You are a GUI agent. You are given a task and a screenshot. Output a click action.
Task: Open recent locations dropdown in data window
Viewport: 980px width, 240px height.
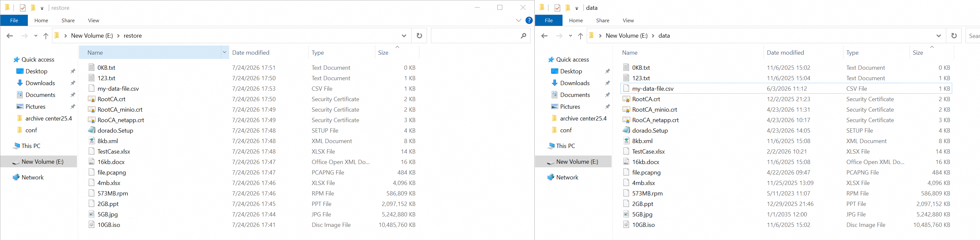pyautogui.click(x=570, y=36)
